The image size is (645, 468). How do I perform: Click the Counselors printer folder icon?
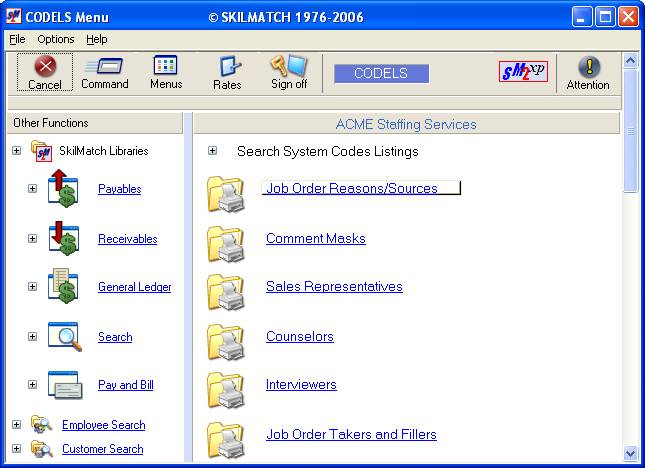(226, 342)
